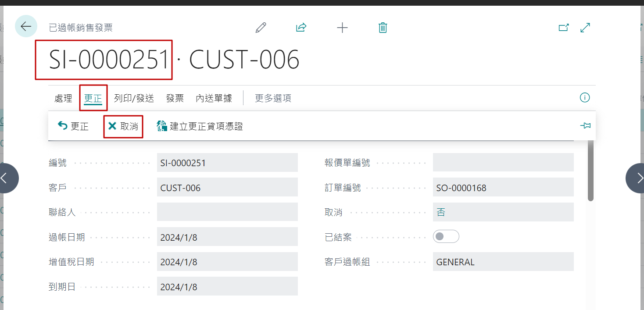Click the 已過帳銷售發票 page caption
This screenshot has height=310, width=644.
tap(81, 28)
